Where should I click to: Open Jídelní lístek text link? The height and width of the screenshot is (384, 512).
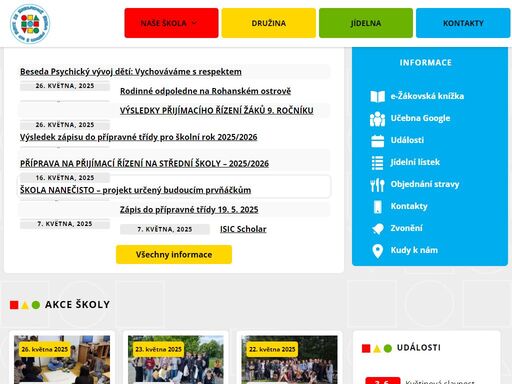pos(415,162)
